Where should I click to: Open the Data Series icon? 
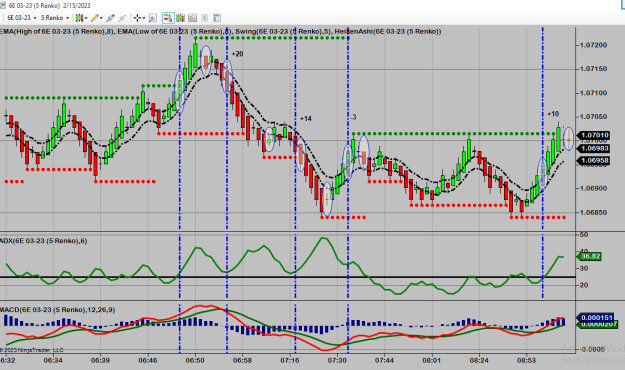(x=181, y=18)
